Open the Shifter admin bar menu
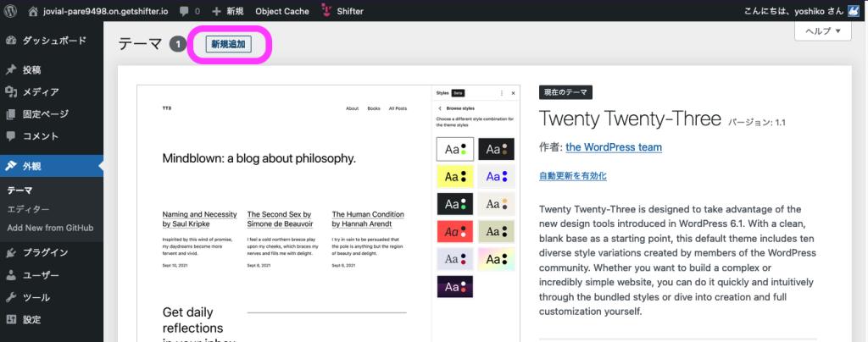The image size is (868, 342). [342, 11]
